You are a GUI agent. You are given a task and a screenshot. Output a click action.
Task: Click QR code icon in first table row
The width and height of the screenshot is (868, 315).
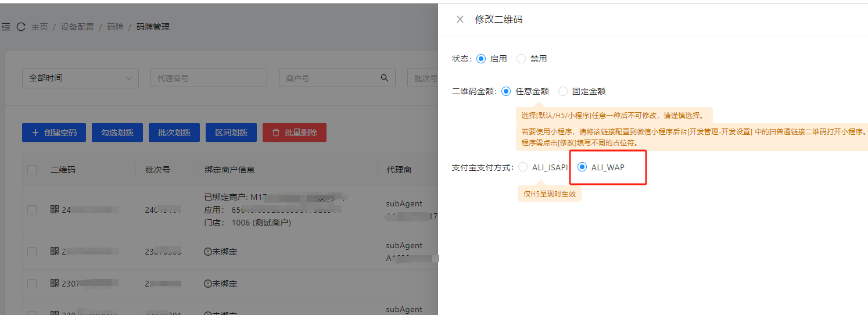pos(55,209)
